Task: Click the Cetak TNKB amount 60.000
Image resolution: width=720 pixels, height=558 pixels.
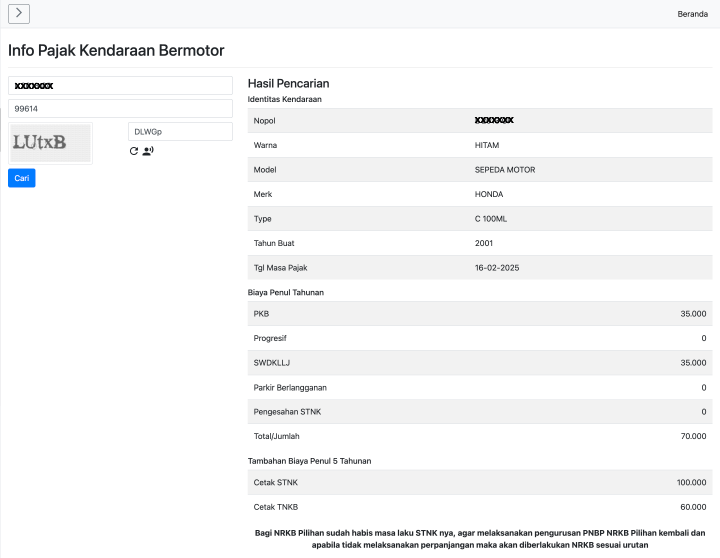Action: pos(693,508)
